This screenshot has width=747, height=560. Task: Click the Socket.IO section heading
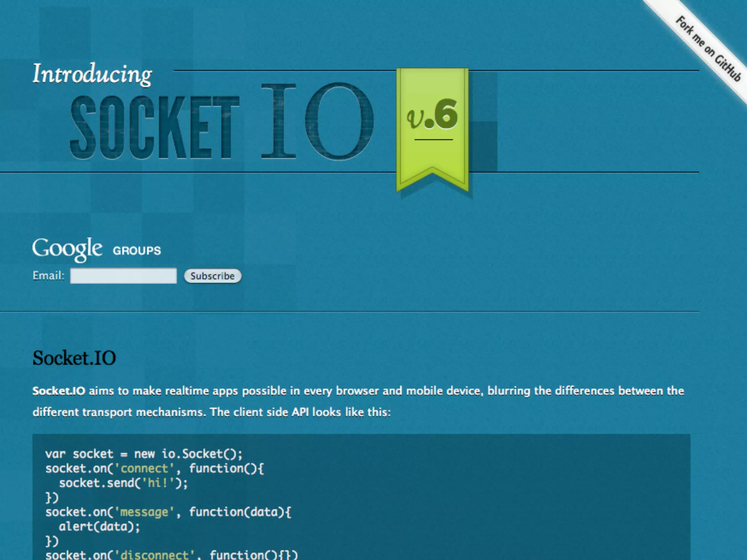coord(74,358)
